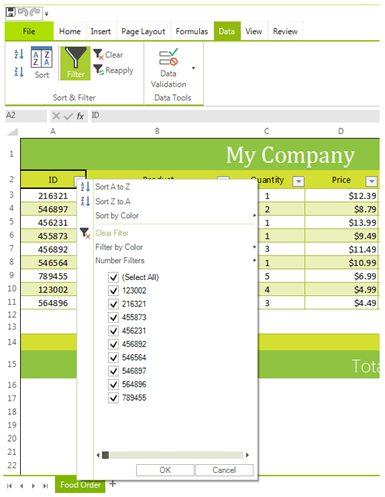385x497 pixels.
Task: Open the custom Sort dialog button
Action: (42, 62)
